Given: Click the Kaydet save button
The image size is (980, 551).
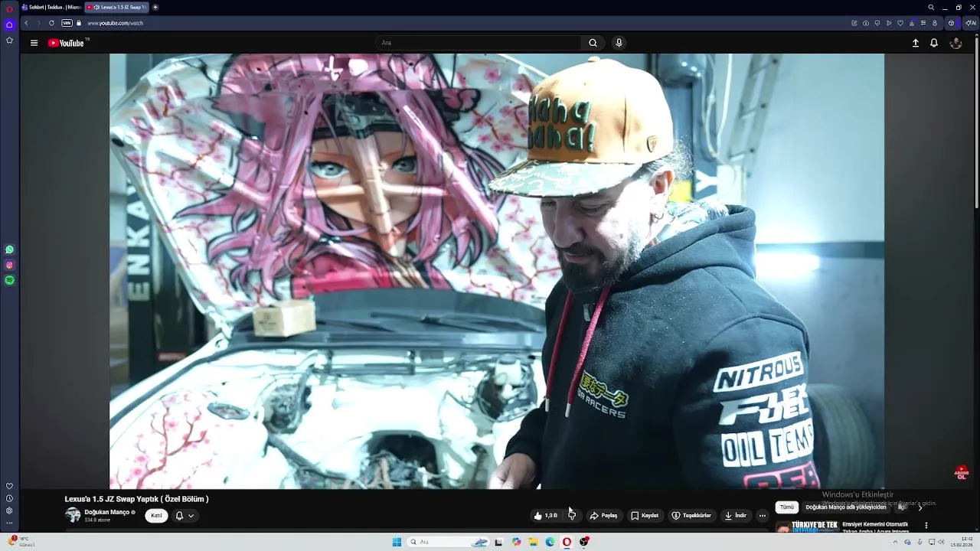Looking at the screenshot, I should 645,516.
